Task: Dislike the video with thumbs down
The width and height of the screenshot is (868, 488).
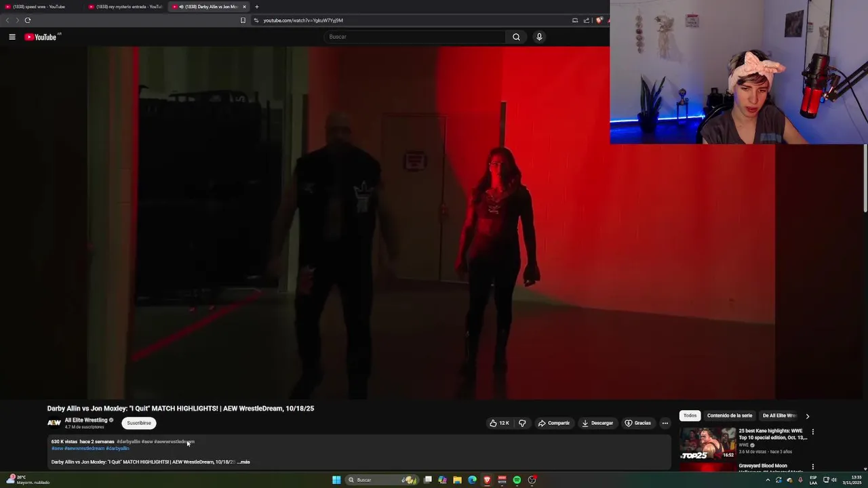Action: pyautogui.click(x=522, y=423)
